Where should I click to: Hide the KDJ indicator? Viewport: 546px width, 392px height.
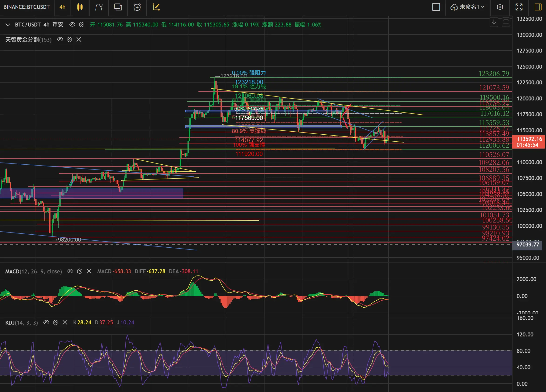tap(46, 322)
